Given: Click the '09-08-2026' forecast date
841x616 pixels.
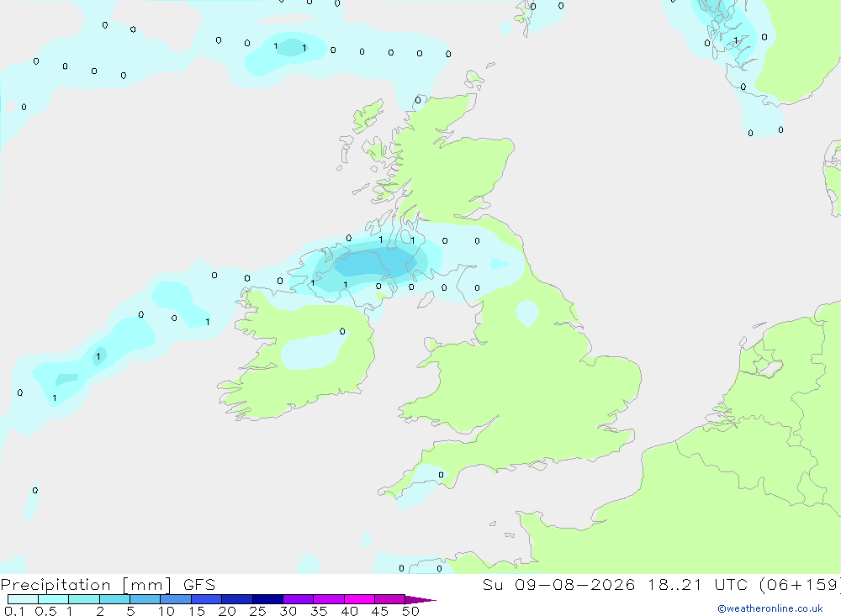Looking at the screenshot, I should click(575, 584).
